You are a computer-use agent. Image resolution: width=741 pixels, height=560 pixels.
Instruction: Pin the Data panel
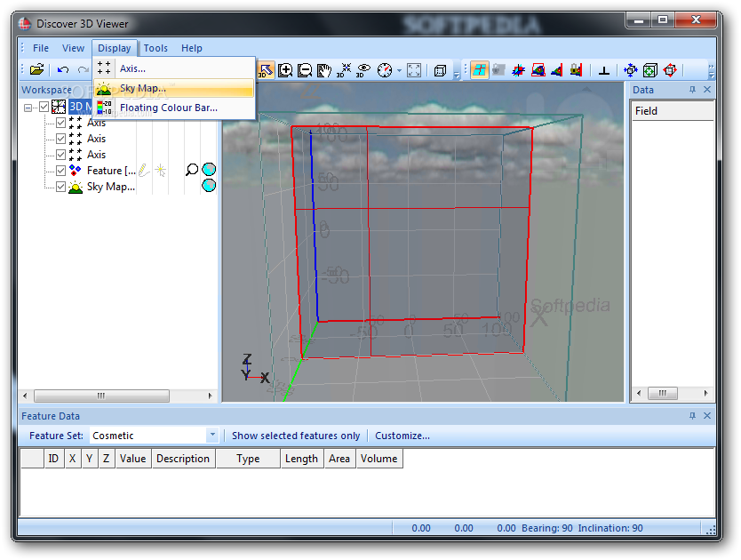pyautogui.click(x=692, y=90)
